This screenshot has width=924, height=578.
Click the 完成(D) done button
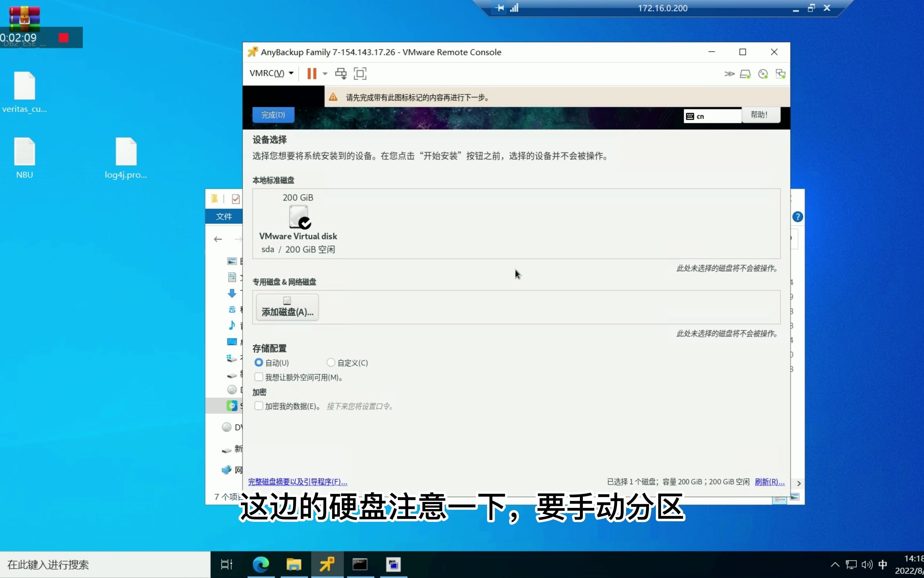coord(273,115)
